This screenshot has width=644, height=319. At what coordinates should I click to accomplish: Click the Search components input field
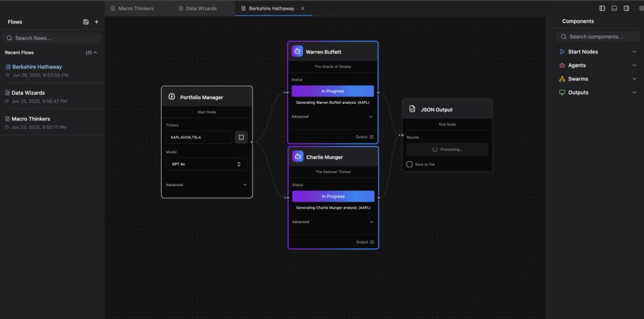[x=598, y=36]
